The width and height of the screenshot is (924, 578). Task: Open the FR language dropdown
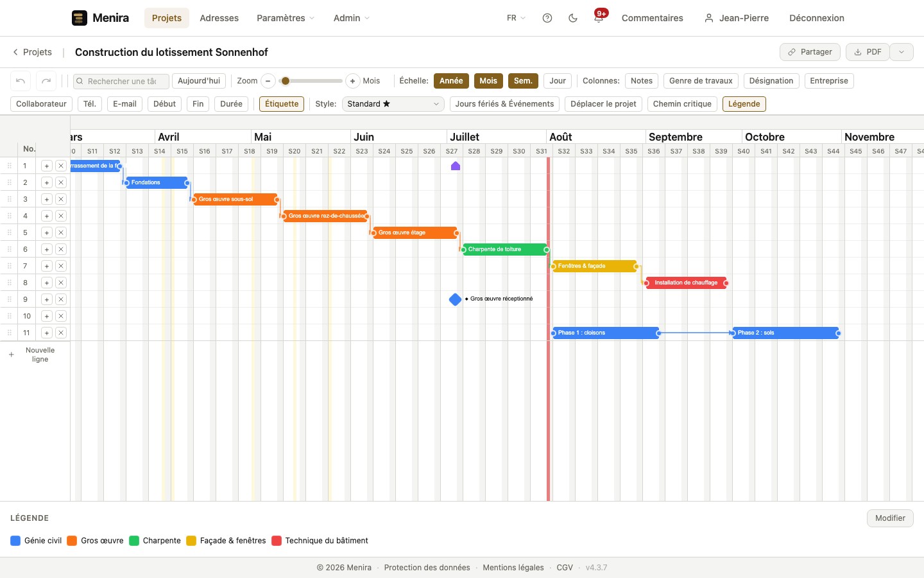[516, 18]
